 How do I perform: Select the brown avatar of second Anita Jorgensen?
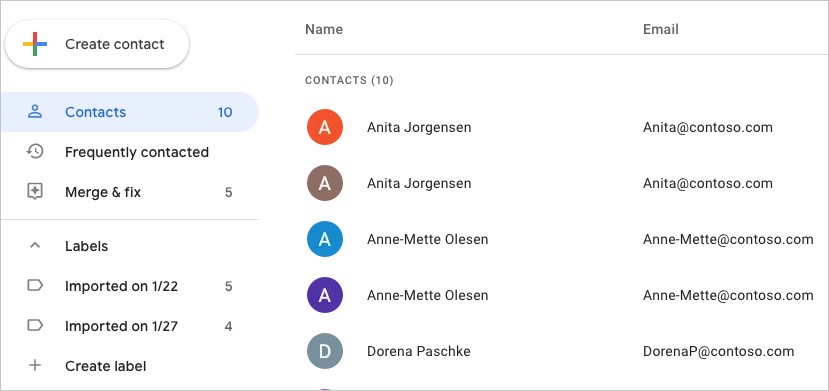[325, 183]
